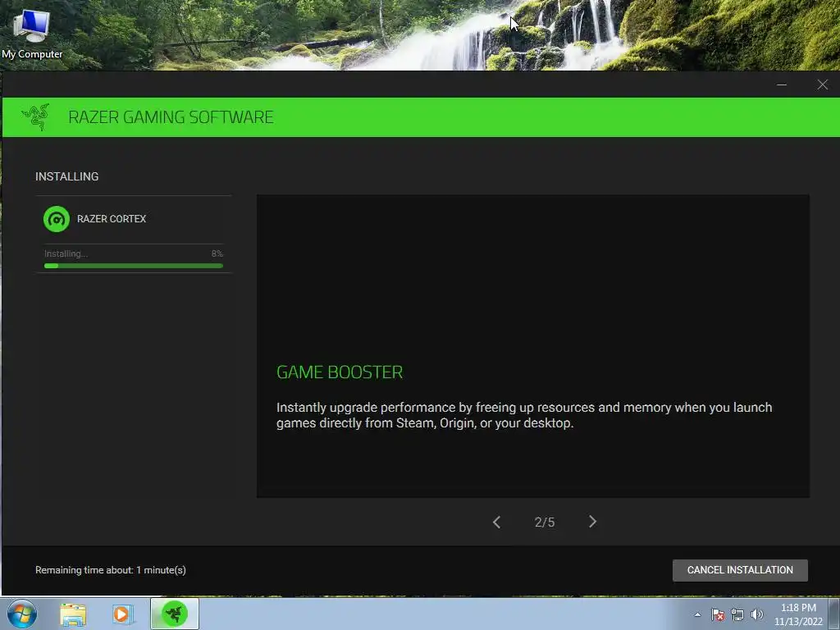Go to previous slide arrow
This screenshot has width=840, height=630.
496,523
